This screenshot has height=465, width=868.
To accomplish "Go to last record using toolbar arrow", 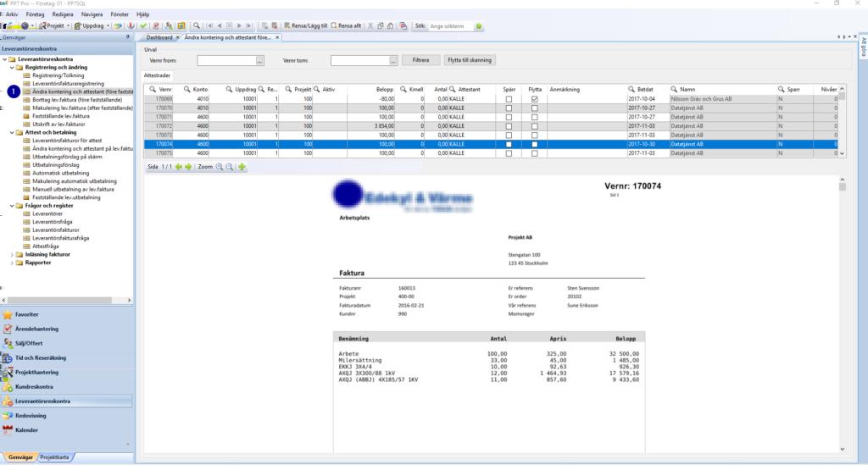I will tap(249, 25).
